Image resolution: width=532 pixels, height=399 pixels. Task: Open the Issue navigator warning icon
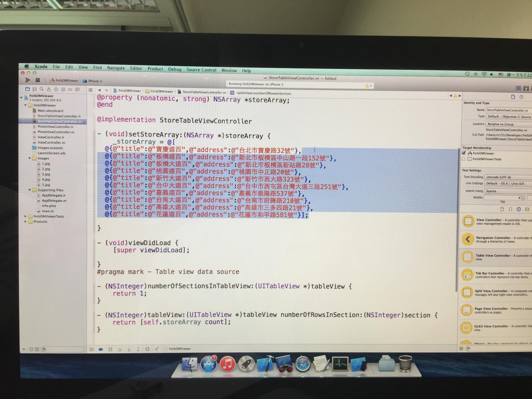point(49,89)
